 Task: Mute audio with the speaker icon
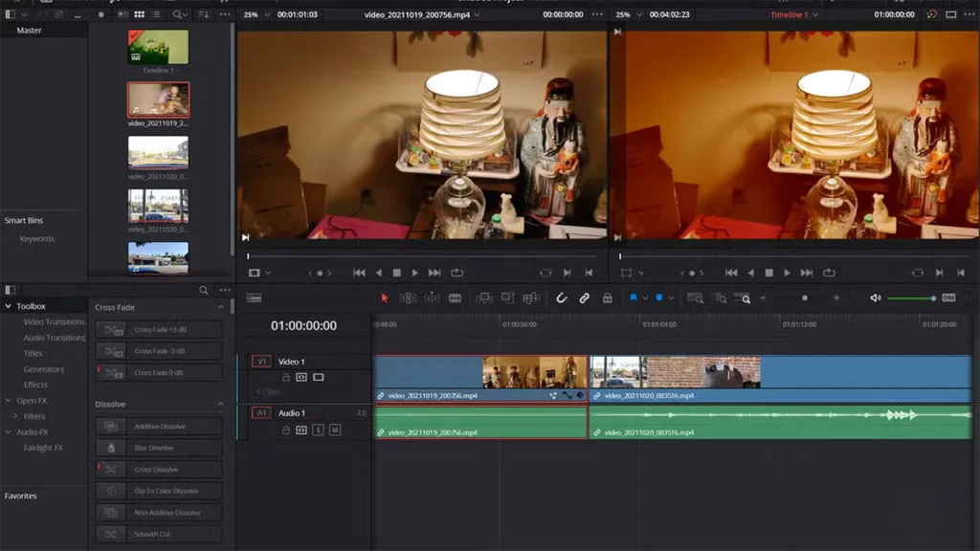[875, 298]
